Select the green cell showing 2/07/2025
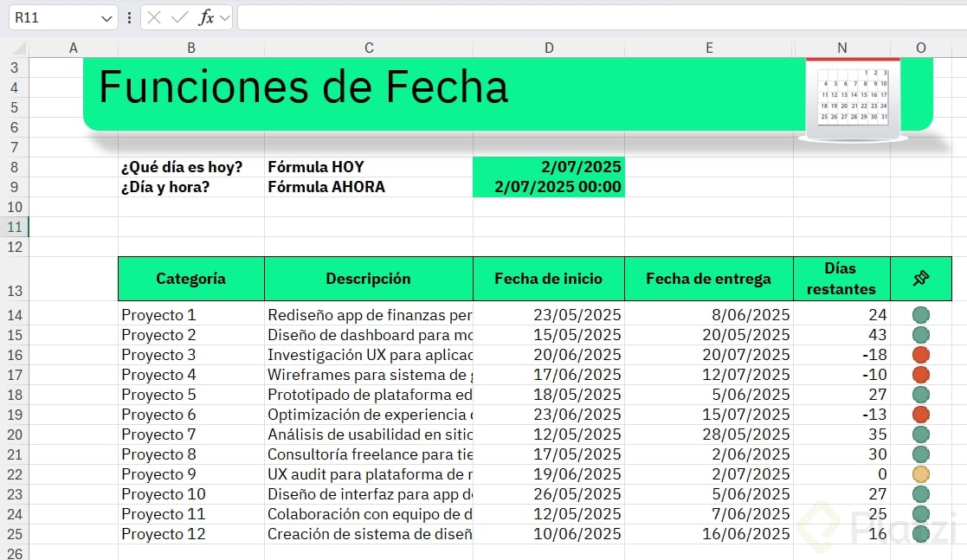This screenshot has height=560, width=967. point(549,167)
